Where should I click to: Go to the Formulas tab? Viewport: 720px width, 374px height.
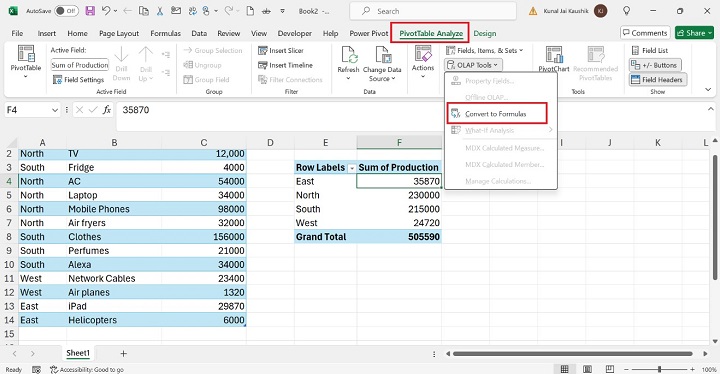point(165,33)
